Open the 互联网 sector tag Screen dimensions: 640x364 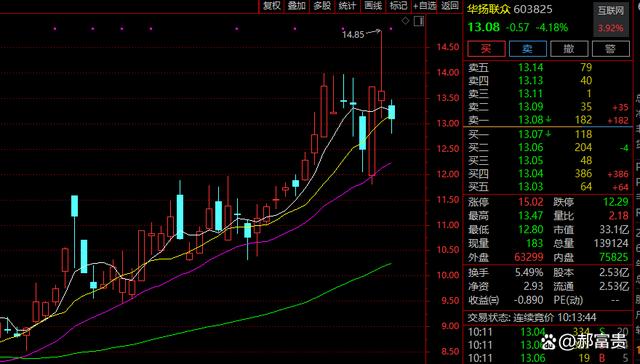point(611,11)
